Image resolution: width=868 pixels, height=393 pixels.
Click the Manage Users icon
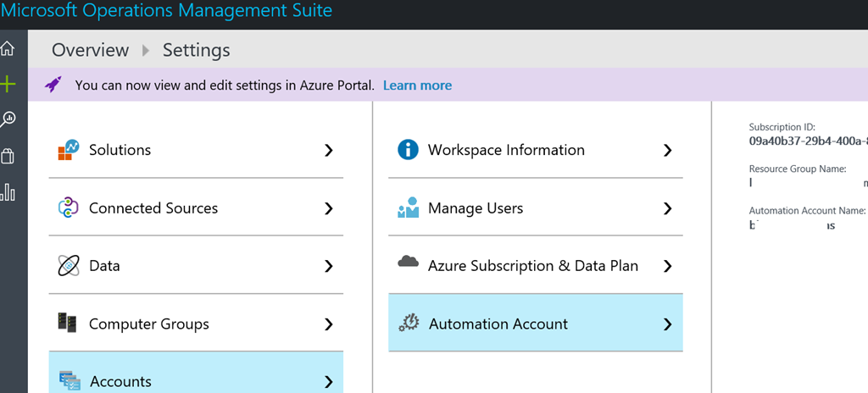tap(408, 208)
